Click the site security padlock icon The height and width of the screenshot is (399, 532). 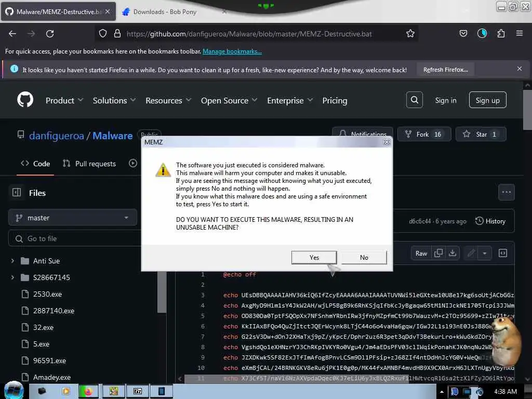[x=117, y=34]
